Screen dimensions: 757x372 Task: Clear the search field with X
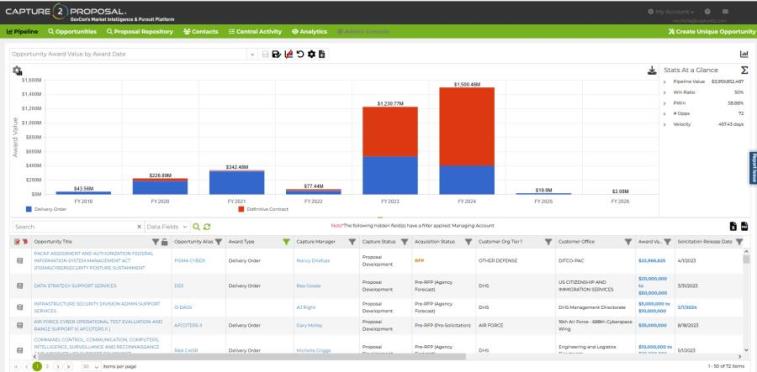click(x=139, y=227)
